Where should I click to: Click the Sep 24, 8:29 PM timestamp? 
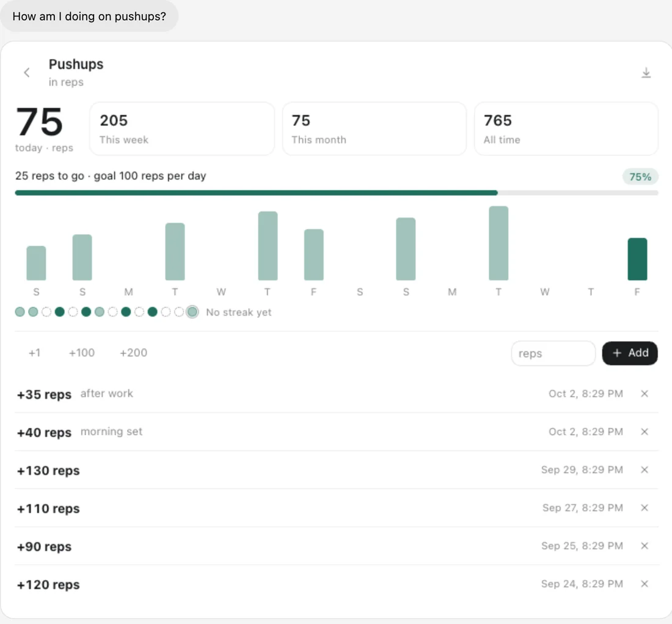[x=582, y=584]
